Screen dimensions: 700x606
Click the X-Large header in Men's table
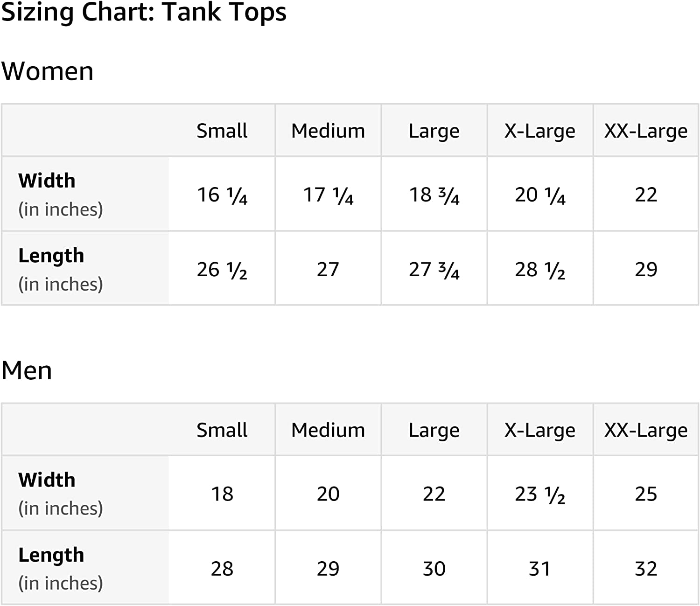540,430
